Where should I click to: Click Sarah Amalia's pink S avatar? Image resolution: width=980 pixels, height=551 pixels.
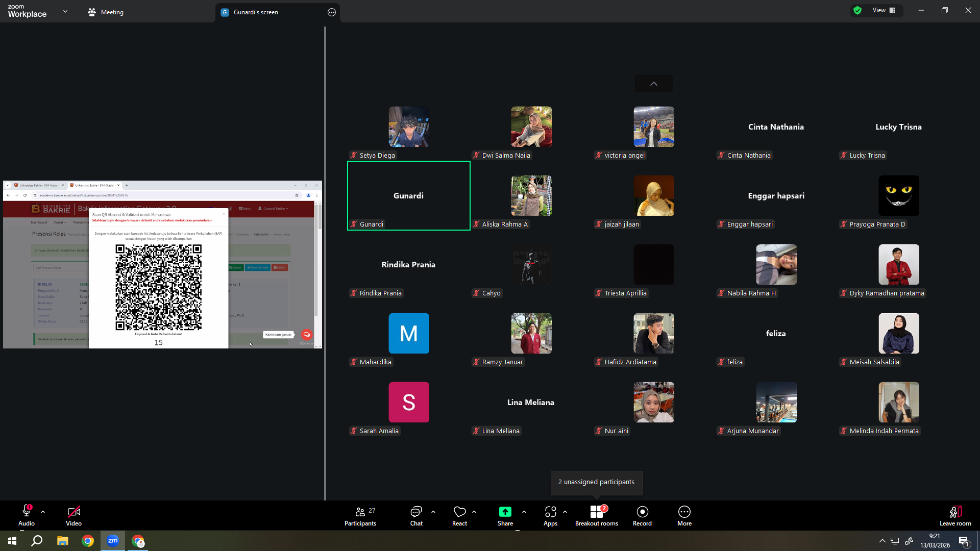[409, 402]
